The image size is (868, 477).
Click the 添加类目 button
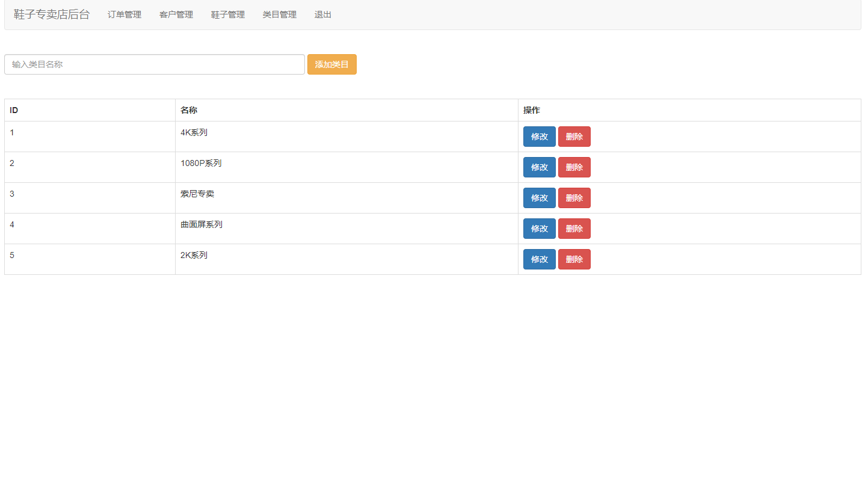tap(331, 64)
